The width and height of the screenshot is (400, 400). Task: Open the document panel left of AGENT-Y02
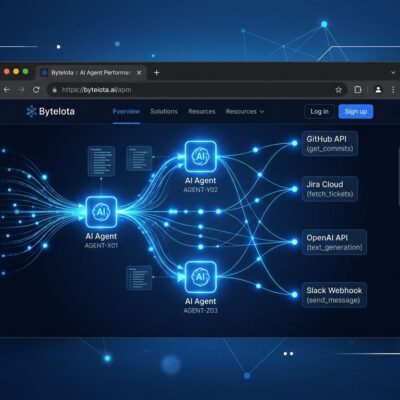point(139,158)
